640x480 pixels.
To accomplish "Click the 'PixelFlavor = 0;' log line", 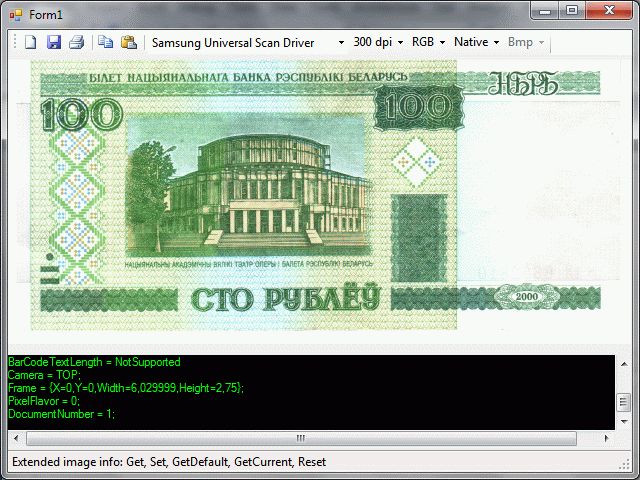I will (x=44, y=401).
